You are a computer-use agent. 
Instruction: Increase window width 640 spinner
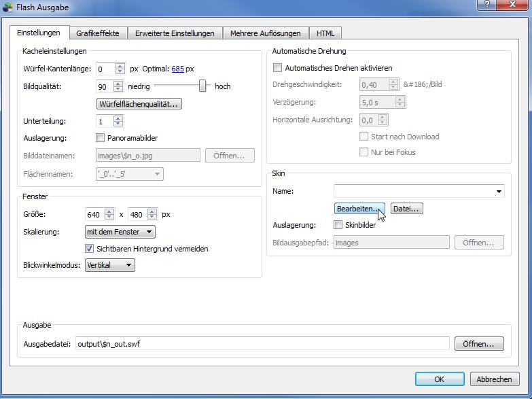pyautogui.click(x=109, y=211)
